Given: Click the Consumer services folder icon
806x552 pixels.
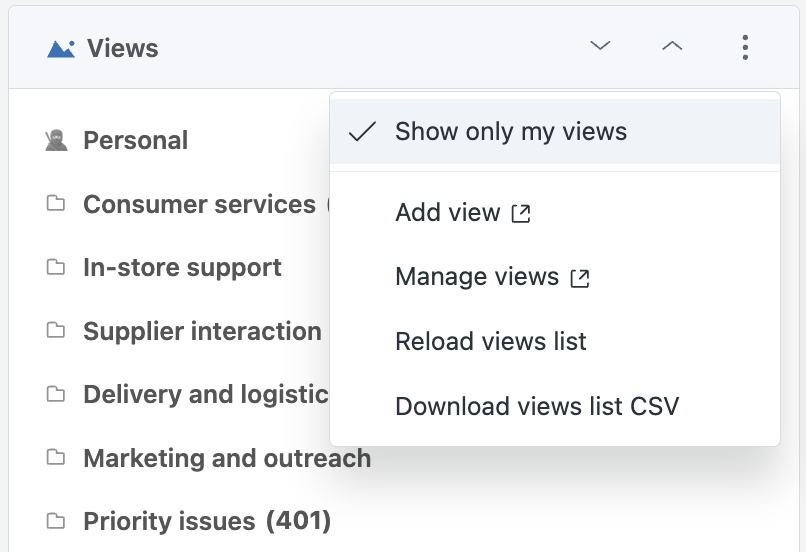Looking at the screenshot, I should pos(56,204).
